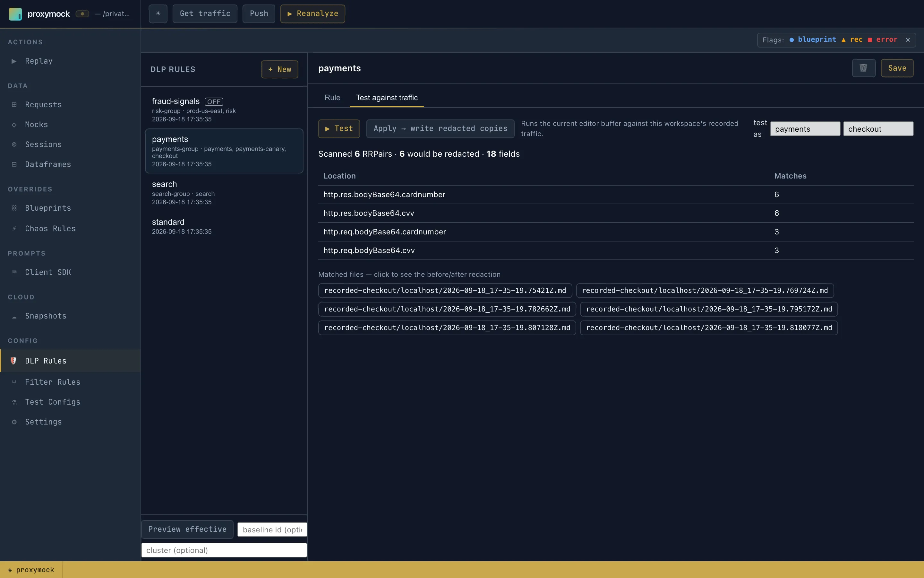This screenshot has height=578, width=924.
Task: Click the http.res.bodyBase64.cvv location row
Action: (616, 213)
